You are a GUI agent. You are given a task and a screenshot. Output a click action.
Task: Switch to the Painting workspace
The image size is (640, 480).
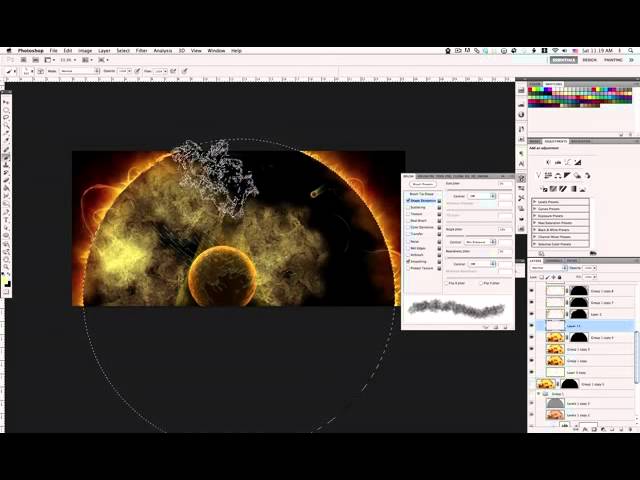[613, 60]
